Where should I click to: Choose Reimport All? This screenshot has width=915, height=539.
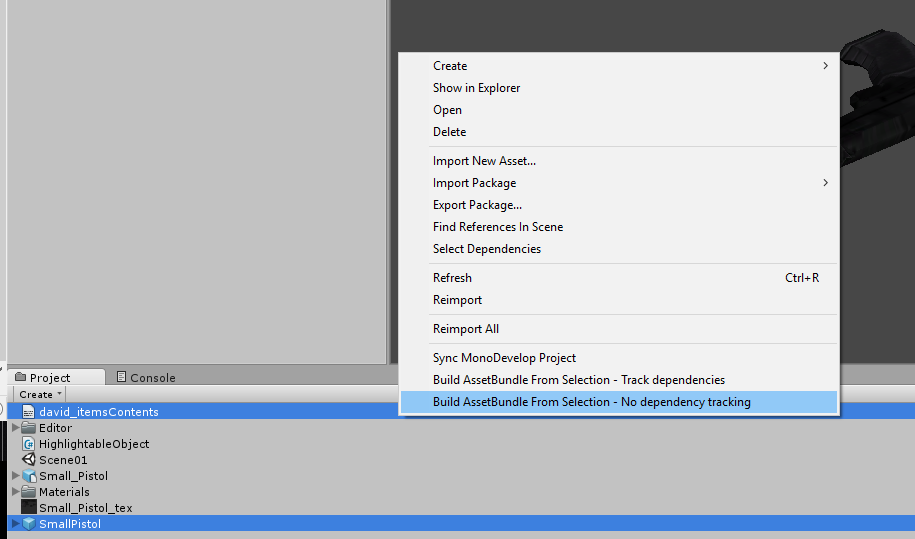619,329
